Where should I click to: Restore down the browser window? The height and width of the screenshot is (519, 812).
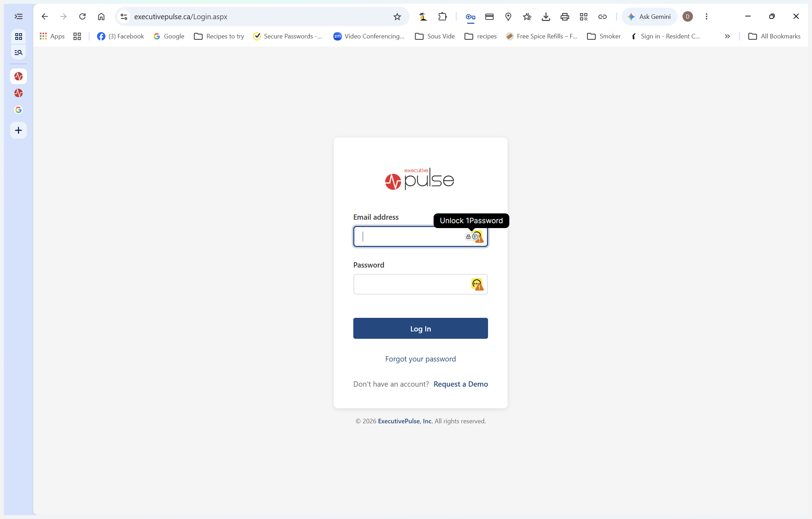[x=772, y=16]
